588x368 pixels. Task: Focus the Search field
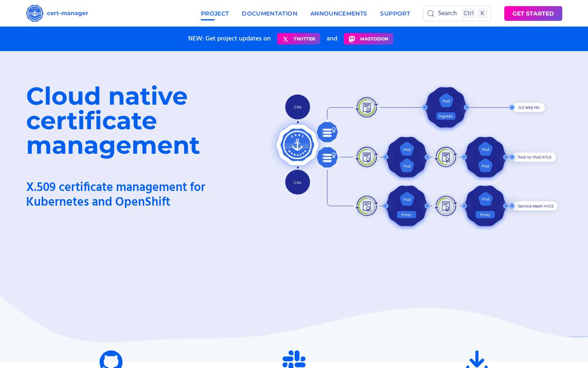[457, 13]
